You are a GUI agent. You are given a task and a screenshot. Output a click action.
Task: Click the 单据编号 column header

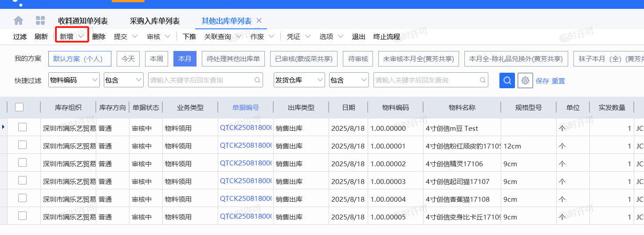(x=246, y=107)
